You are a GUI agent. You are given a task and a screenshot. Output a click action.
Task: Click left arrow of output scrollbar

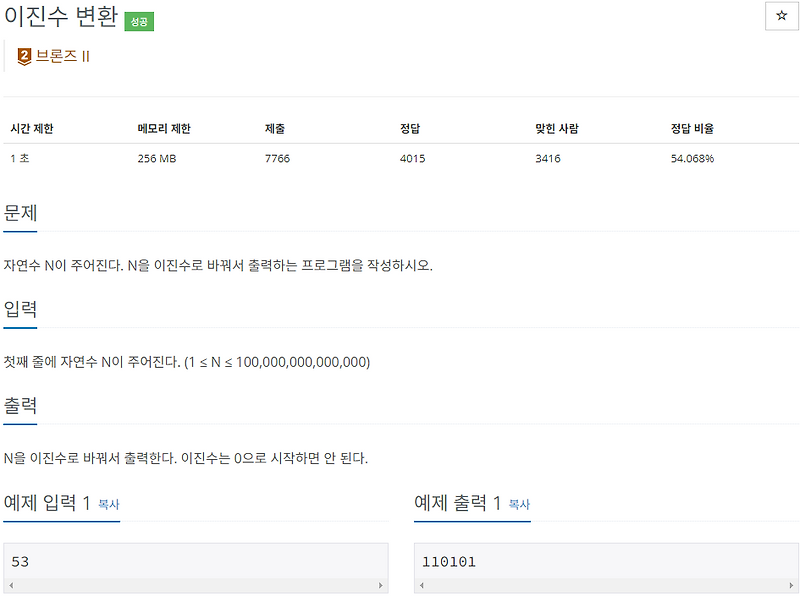[422, 585]
